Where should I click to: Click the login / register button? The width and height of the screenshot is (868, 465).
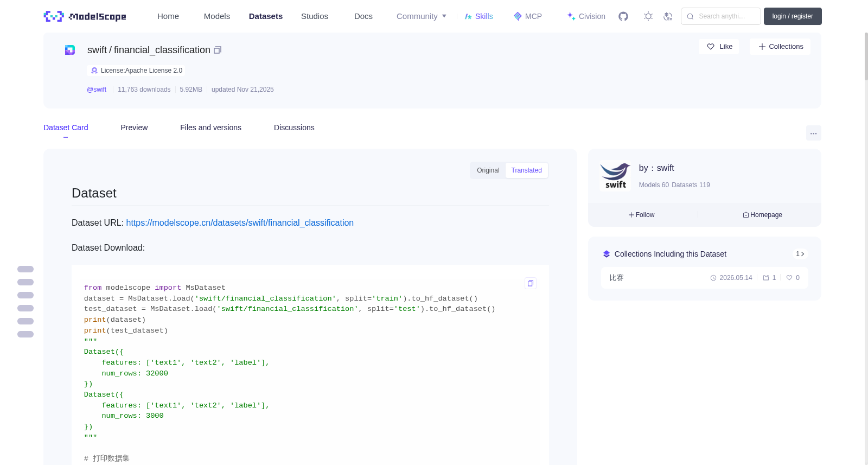click(793, 16)
